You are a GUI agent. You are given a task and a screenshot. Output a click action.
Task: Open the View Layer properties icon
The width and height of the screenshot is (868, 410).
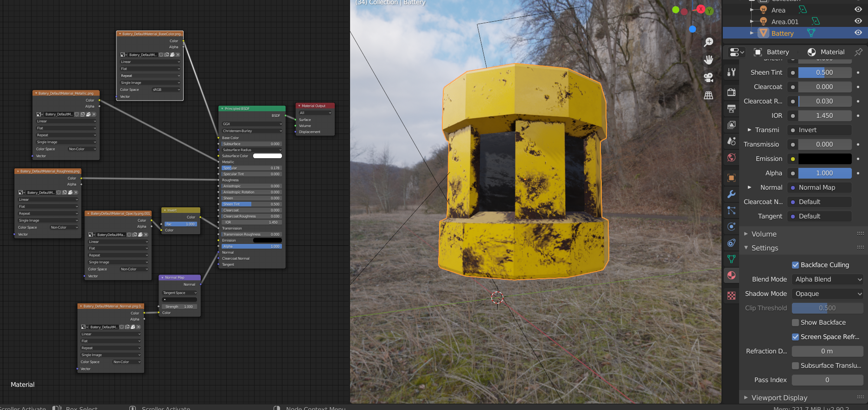coord(731,125)
